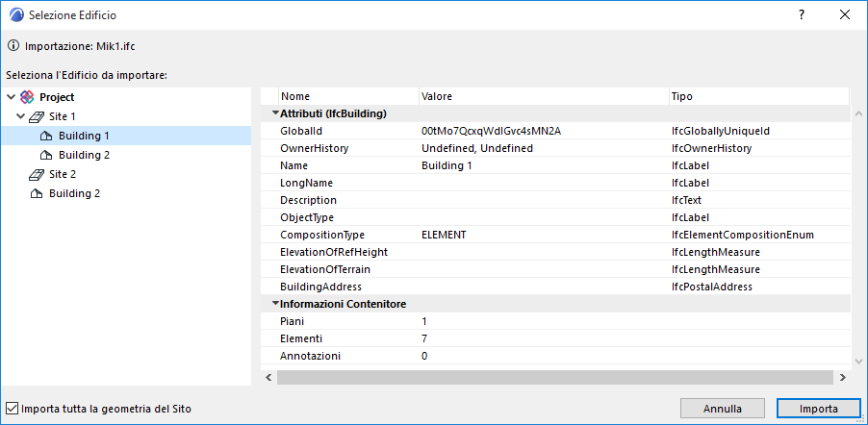The height and width of the screenshot is (425, 868).
Task: Click the Project icon in the tree
Action: click(x=27, y=97)
